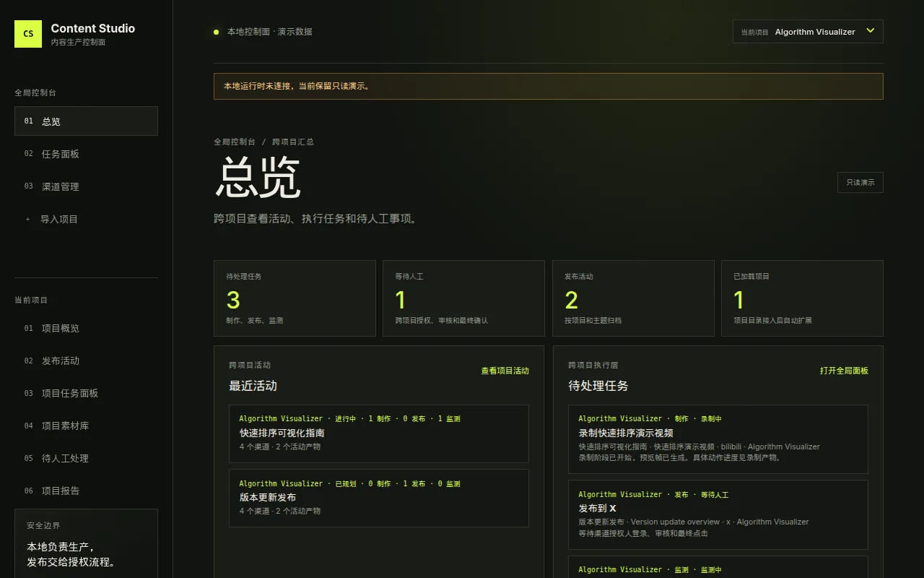Click the CS logo icon
Image resolution: width=924 pixels, height=578 pixels.
tap(28, 34)
